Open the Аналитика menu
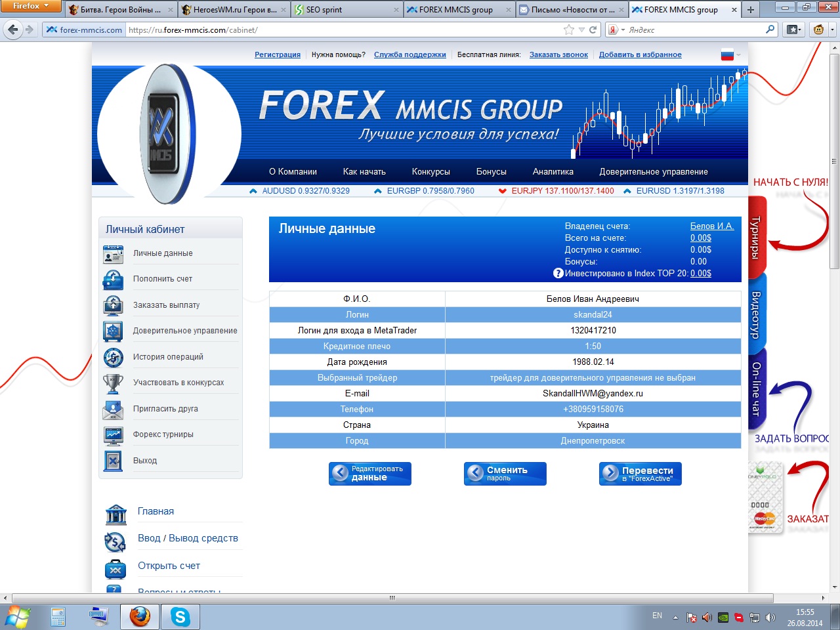The height and width of the screenshot is (630, 840). (553, 172)
